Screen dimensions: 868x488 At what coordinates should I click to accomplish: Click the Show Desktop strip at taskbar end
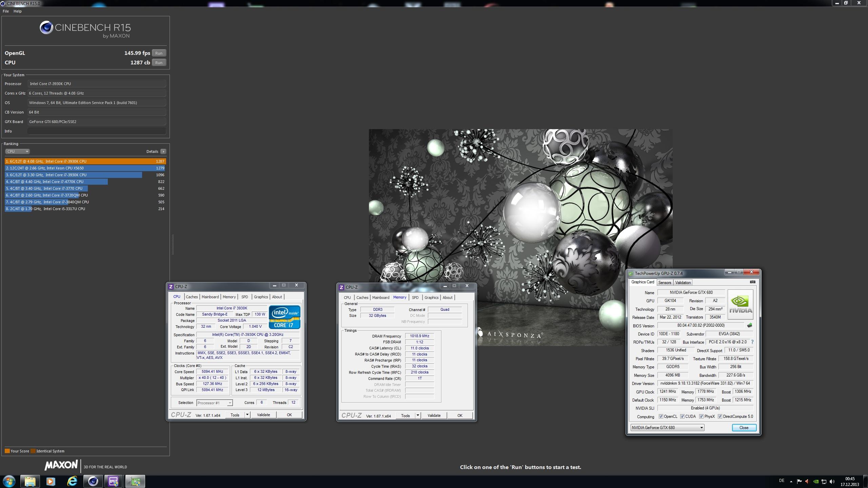coord(866,481)
